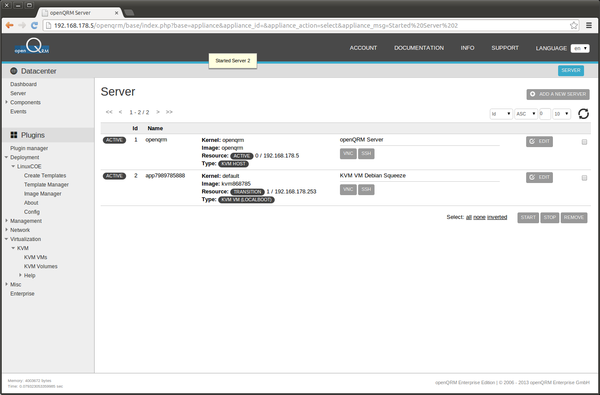Open VNC for KVM VM Debian Squeeze
Image resolution: width=600 pixels, height=395 pixels.
[348, 189]
